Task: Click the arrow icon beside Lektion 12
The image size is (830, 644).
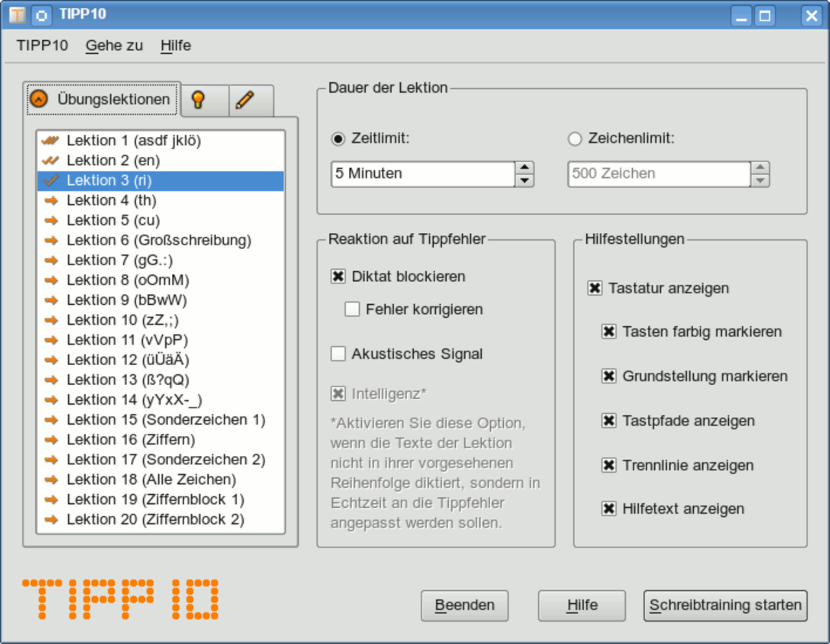Action: tap(51, 360)
